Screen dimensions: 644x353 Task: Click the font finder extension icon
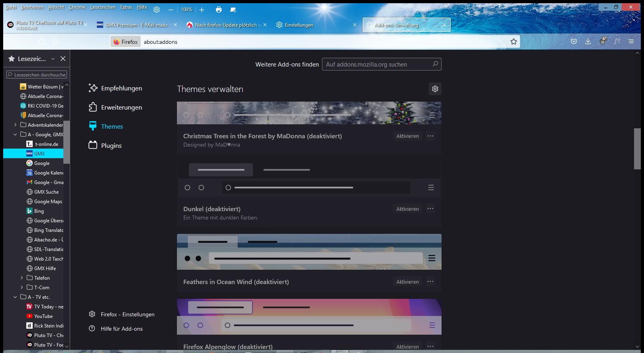point(617,41)
